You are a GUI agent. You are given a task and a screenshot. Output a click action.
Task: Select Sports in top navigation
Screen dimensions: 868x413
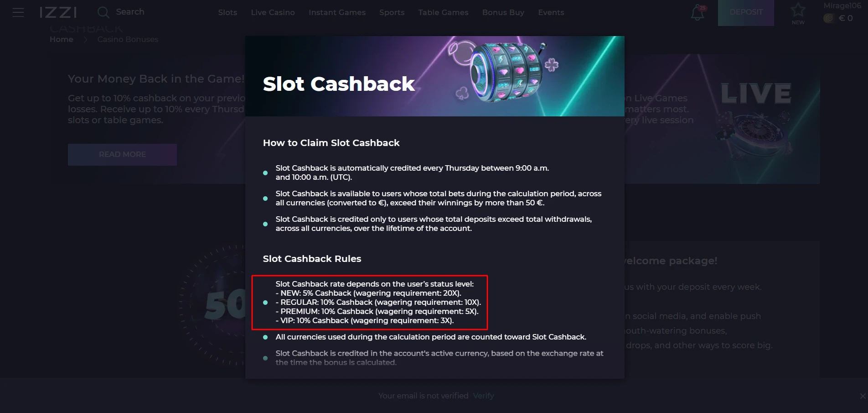coord(392,12)
